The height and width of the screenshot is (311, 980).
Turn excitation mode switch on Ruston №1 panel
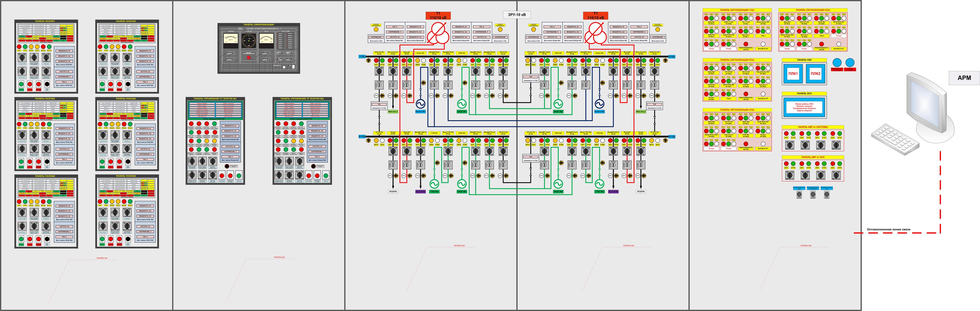coord(203,161)
